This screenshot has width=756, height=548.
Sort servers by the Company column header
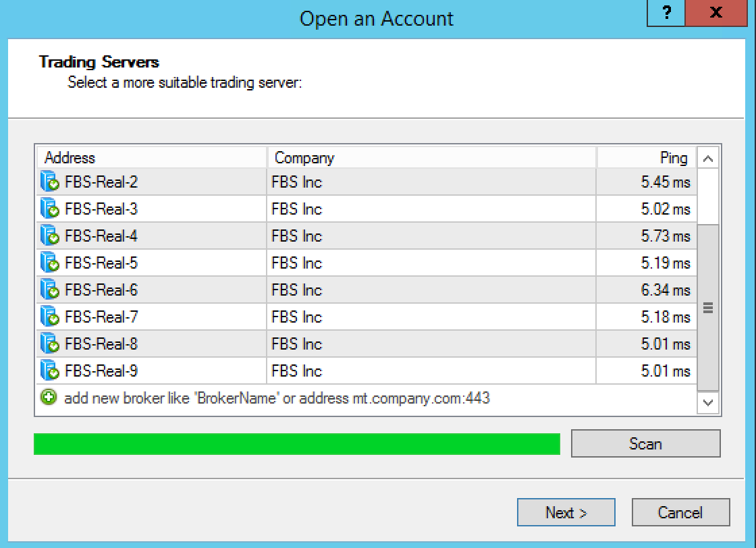point(431,158)
